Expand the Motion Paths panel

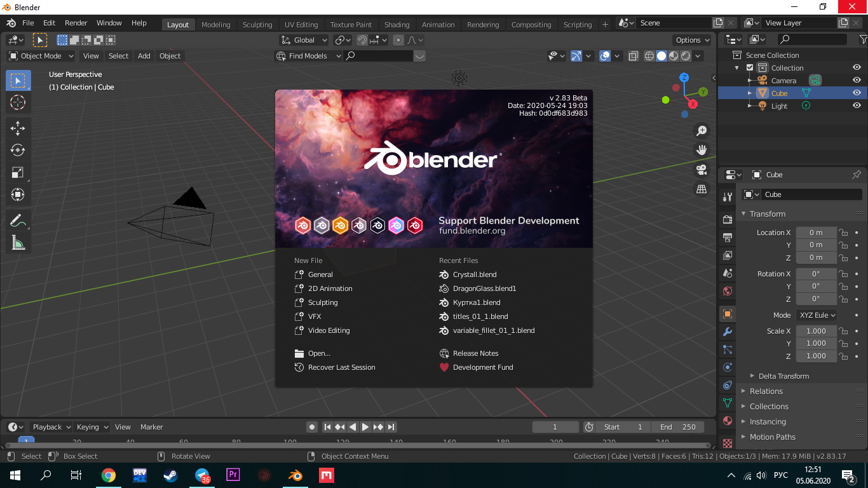pos(772,437)
